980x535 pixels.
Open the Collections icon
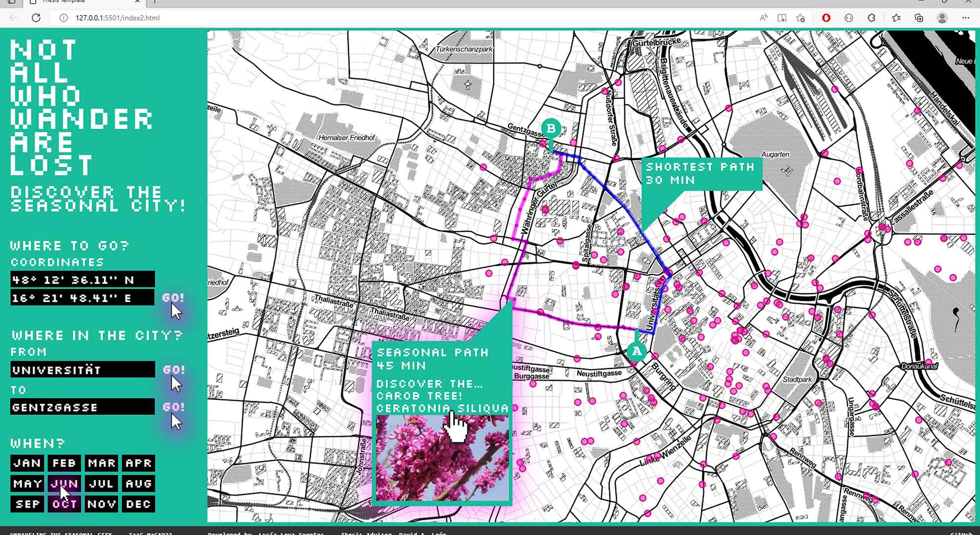[919, 18]
